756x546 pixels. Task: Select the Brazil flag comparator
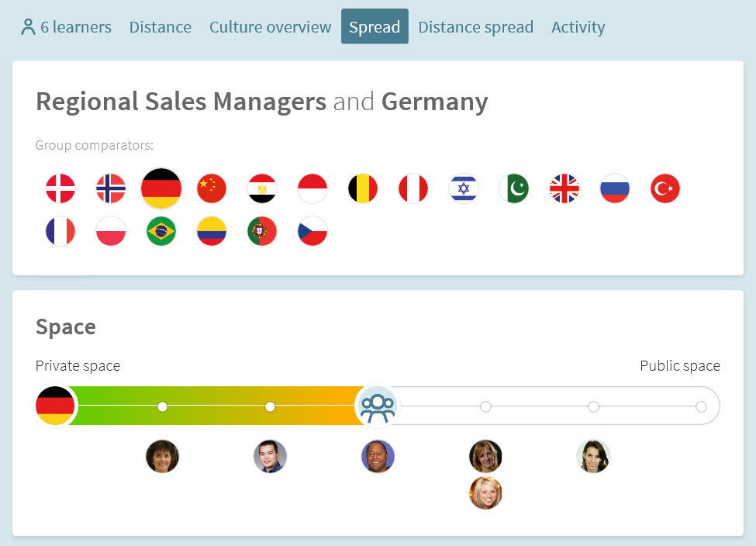pyautogui.click(x=161, y=231)
